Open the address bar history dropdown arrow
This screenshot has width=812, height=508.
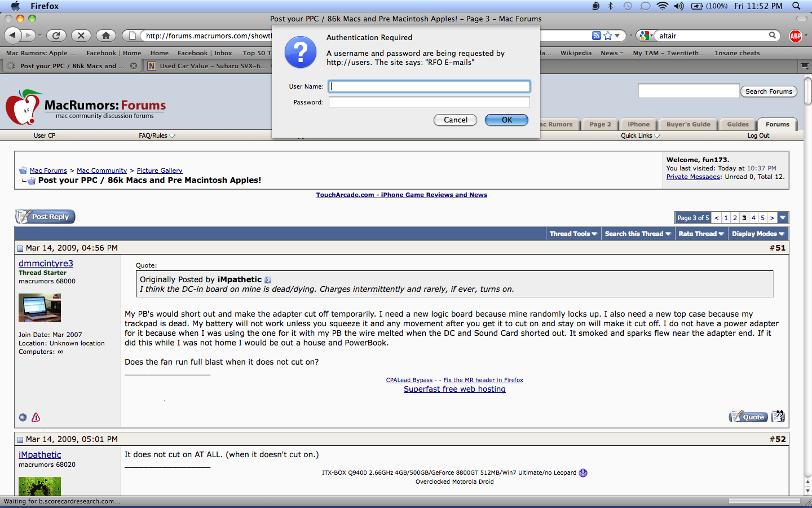coord(617,36)
